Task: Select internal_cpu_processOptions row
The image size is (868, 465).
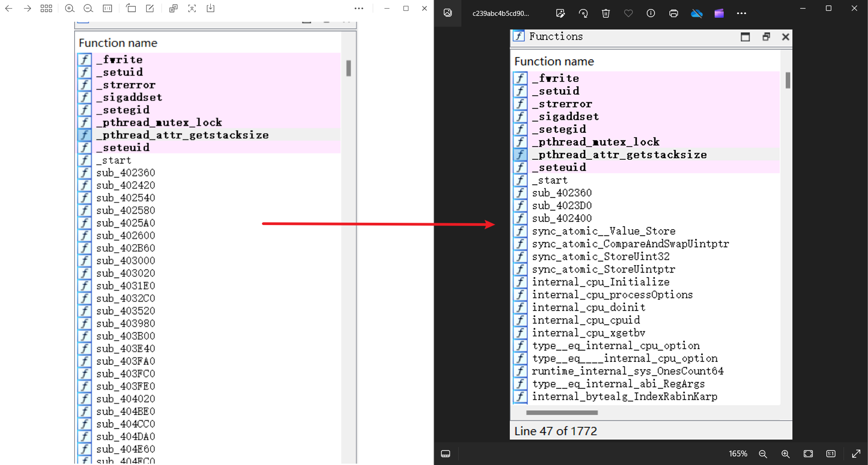Action: pyautogui.click(x=612, y=295)
